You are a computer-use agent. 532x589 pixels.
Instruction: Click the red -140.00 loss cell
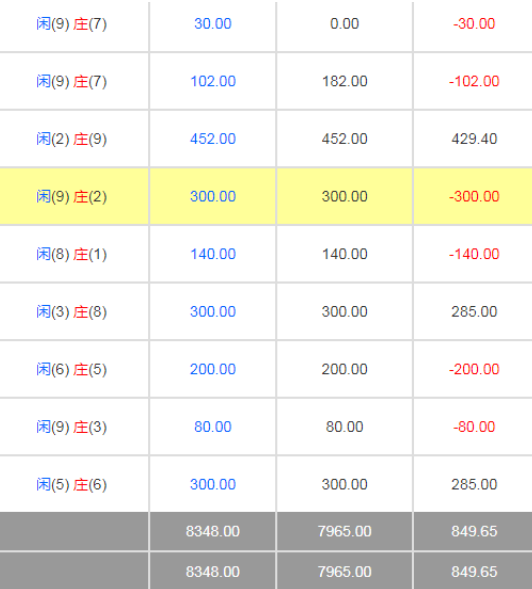pyautogui.click(x=474, y=254)
